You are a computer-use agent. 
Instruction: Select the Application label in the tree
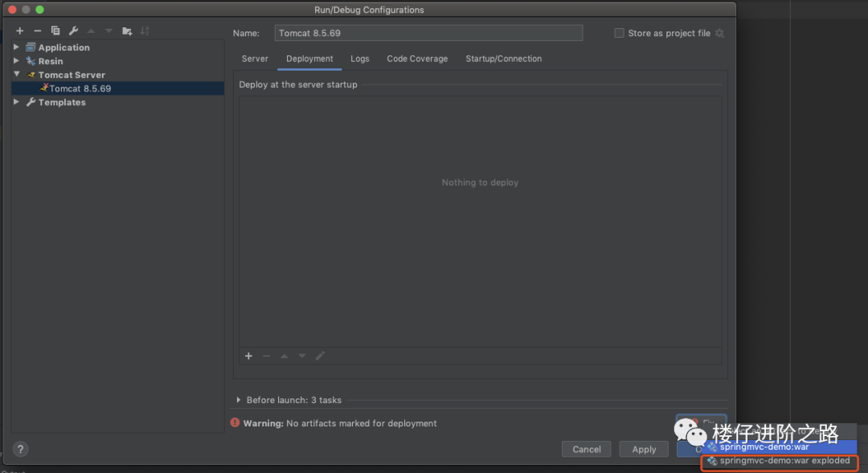click(x=63, y=47)
